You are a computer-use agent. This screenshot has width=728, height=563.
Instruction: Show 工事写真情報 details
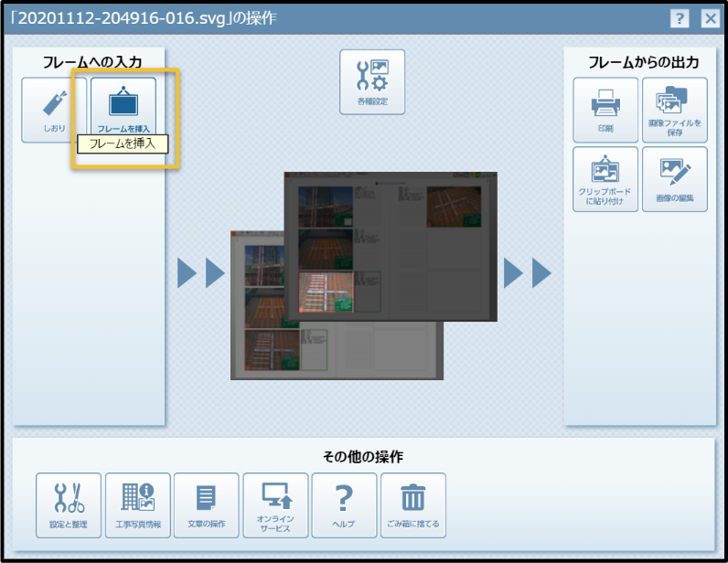pos(138,505)
